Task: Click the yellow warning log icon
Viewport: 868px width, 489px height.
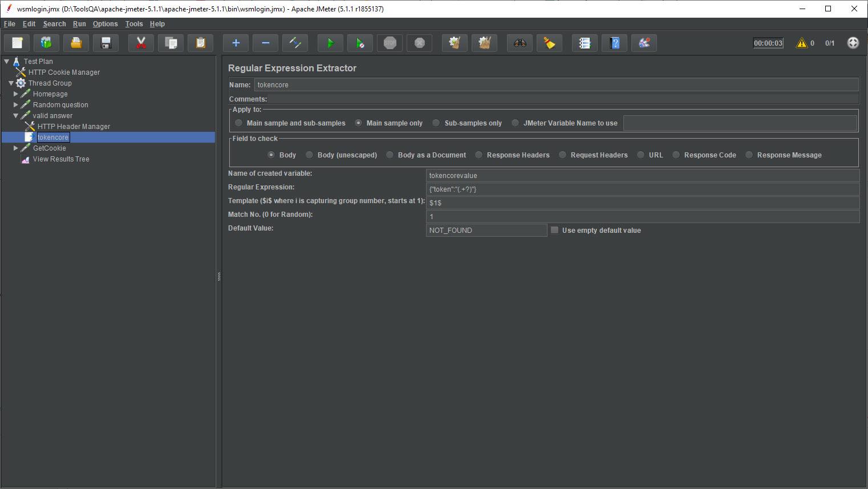Action: click(x=802, y=43)
